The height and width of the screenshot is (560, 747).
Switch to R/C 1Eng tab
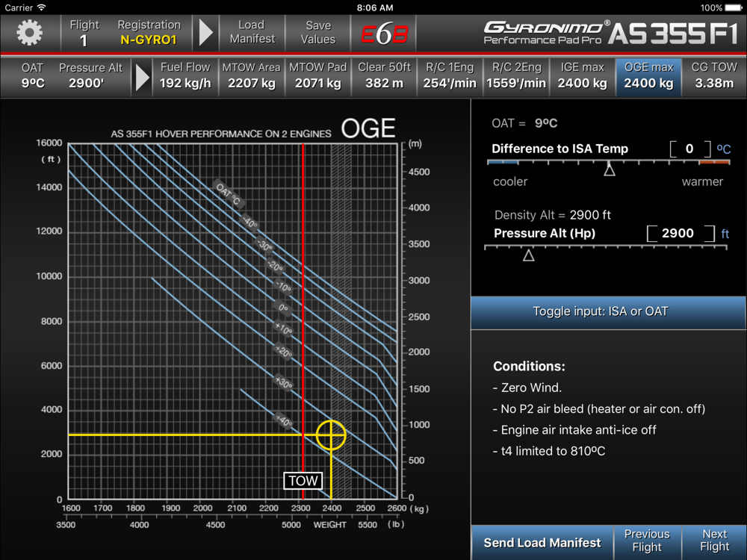pos(450,75)
